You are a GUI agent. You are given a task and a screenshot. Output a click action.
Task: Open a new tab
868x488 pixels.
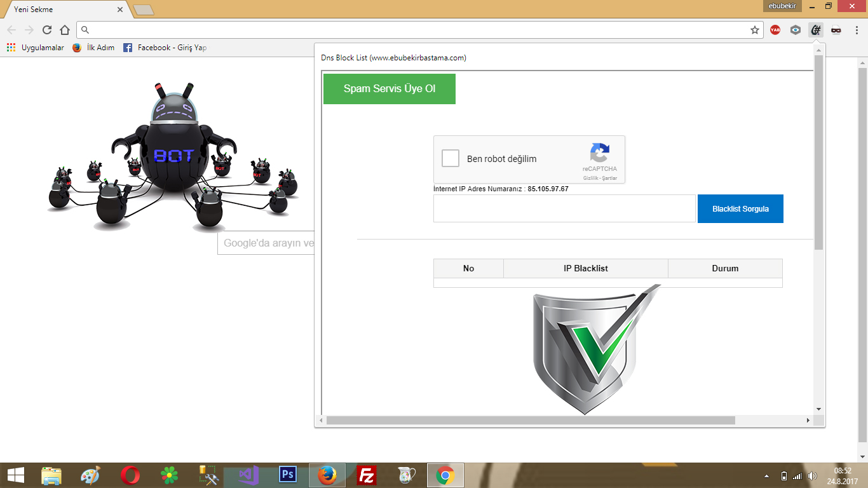coord(144,10)
